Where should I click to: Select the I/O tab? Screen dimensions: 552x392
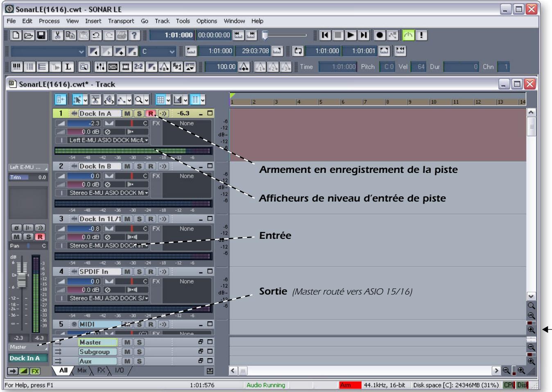click(119, 370)
